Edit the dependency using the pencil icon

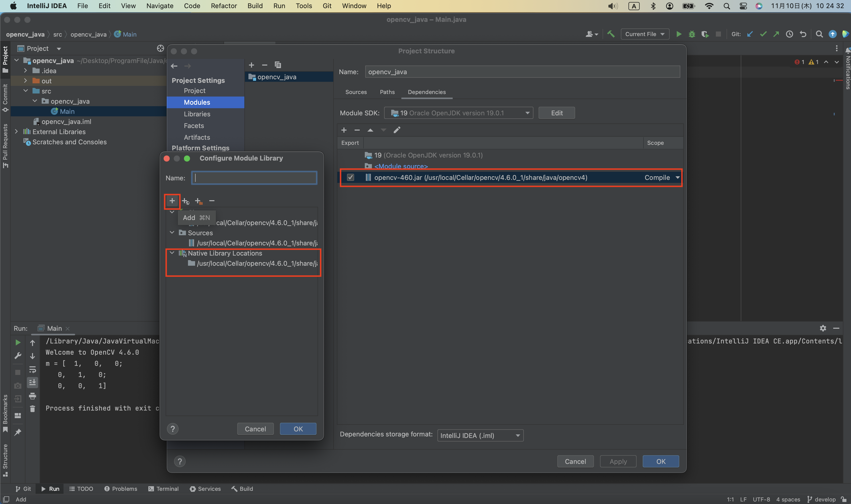[397, 130]
